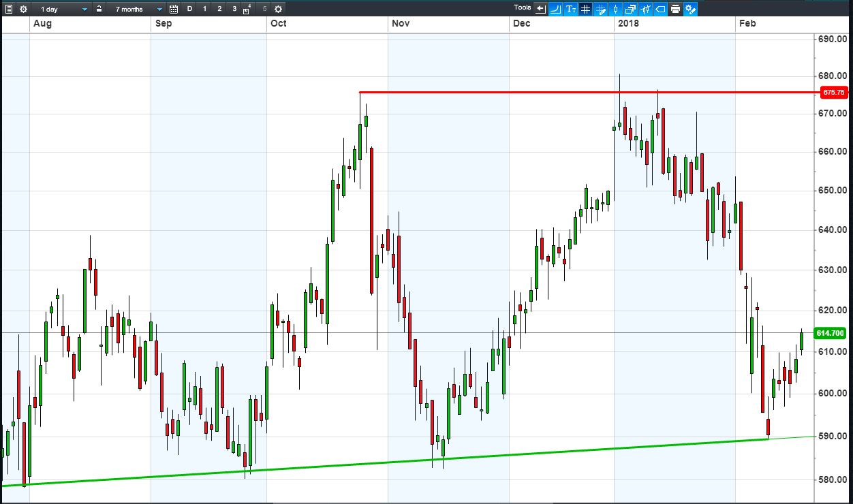Open chart settings gear beside list icon

click(23, 9)
